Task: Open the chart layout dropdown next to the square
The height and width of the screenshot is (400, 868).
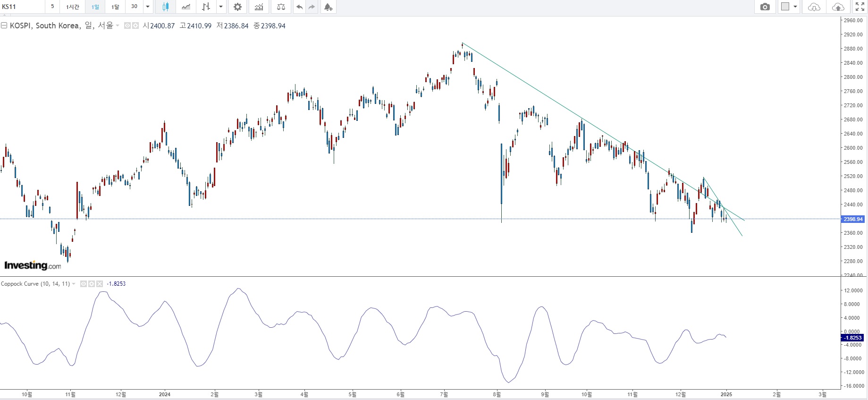Action: pos(795,7)
